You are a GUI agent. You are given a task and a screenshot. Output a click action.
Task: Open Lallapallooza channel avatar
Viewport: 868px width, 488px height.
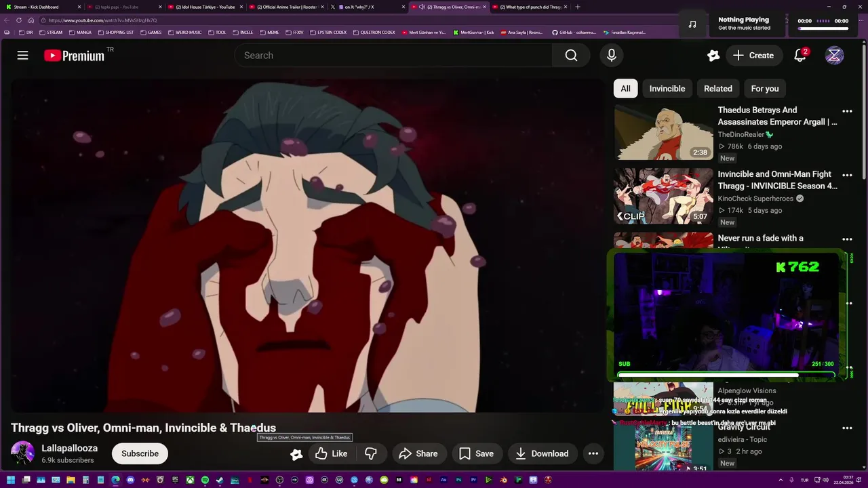(22, 453)
